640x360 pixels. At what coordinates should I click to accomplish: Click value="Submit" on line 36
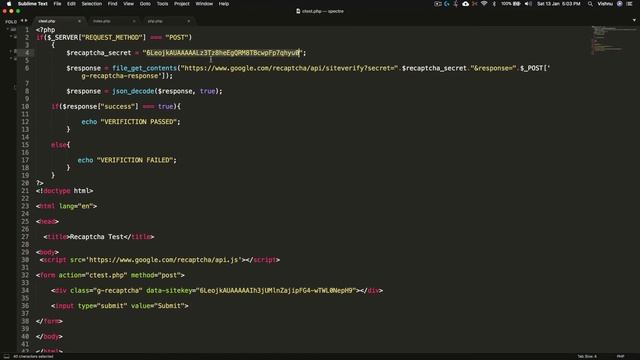(x=158, y=306)
